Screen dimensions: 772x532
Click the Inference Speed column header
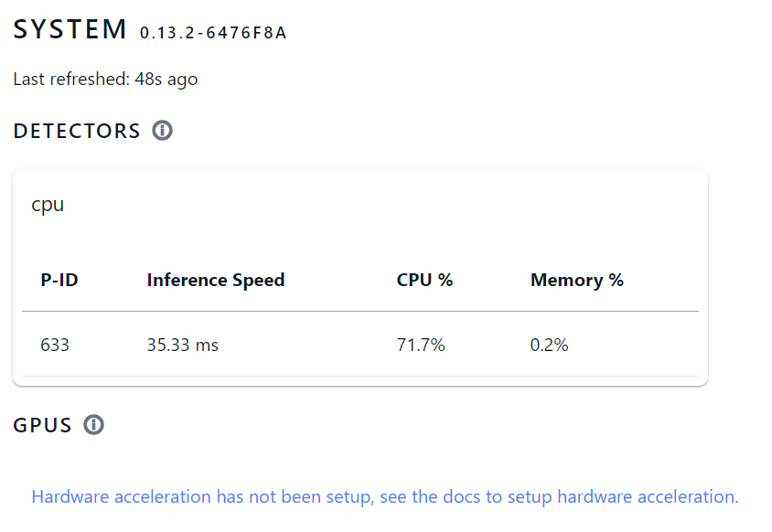pos(216,281)
